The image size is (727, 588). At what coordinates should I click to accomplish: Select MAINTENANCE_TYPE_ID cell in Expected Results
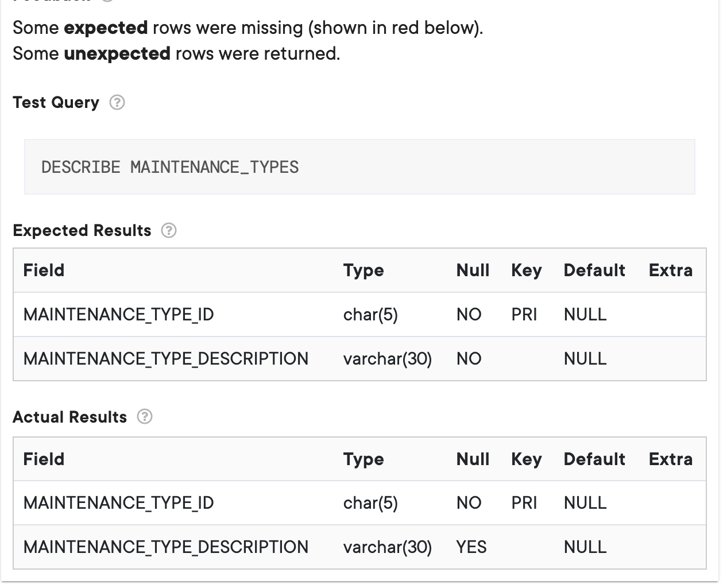click(x=118, y=315)
